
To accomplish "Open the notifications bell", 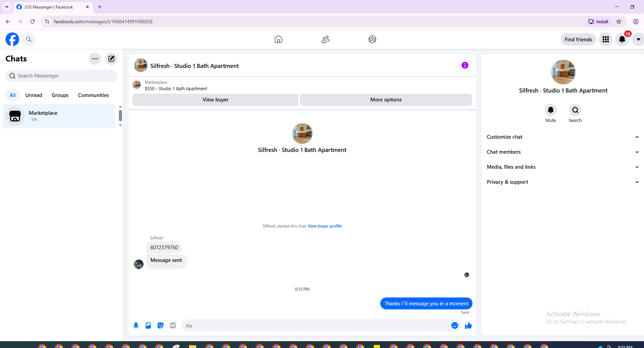I will coord(622,39).
